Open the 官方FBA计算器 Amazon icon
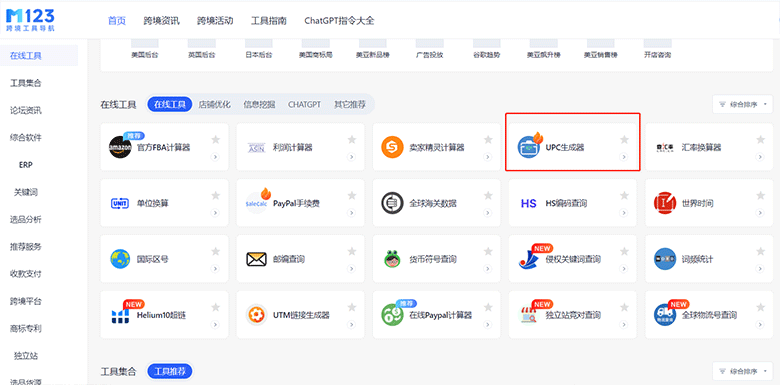Viewport: 780px width, 385px height. tap(120, 147)
